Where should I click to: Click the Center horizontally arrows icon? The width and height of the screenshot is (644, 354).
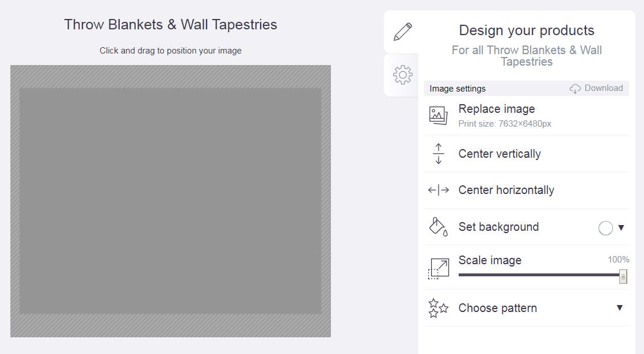(438, 190)
